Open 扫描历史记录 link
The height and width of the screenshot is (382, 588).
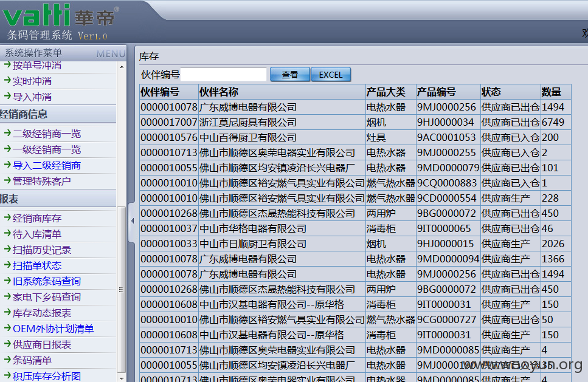click(x=42, y=250)
